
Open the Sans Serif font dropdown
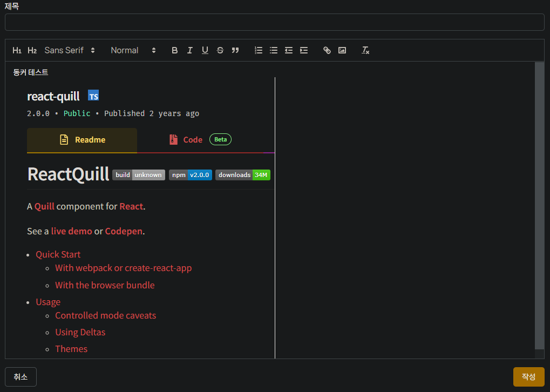tap(70, 51)
